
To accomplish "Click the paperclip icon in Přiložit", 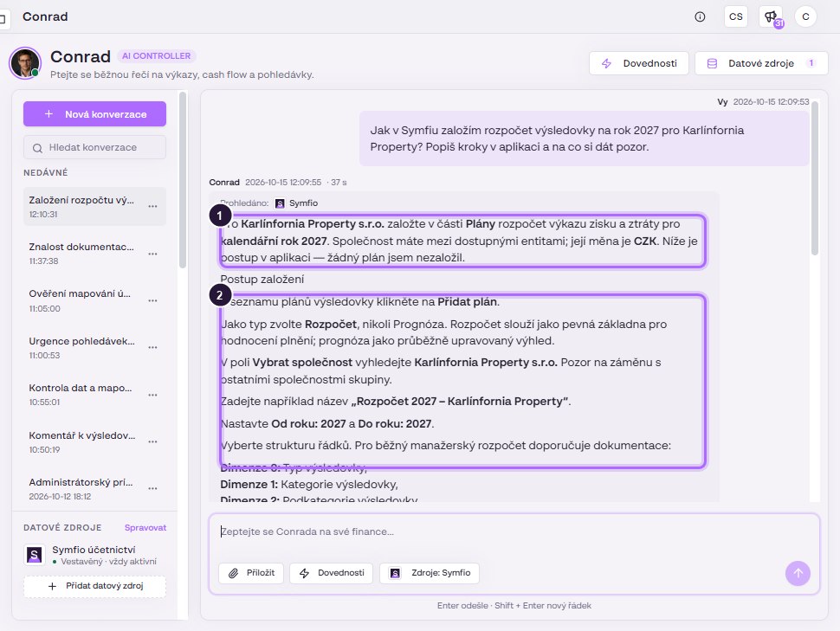I will pos(234,573).
